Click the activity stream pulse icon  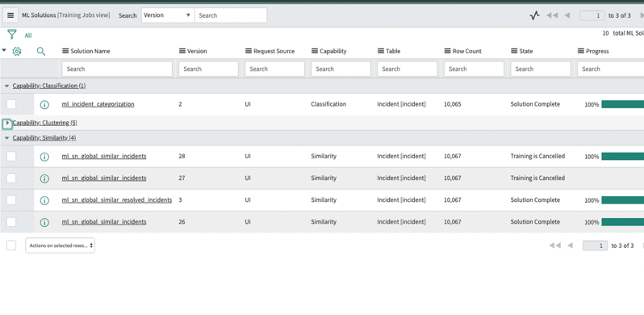pos(534,15)
